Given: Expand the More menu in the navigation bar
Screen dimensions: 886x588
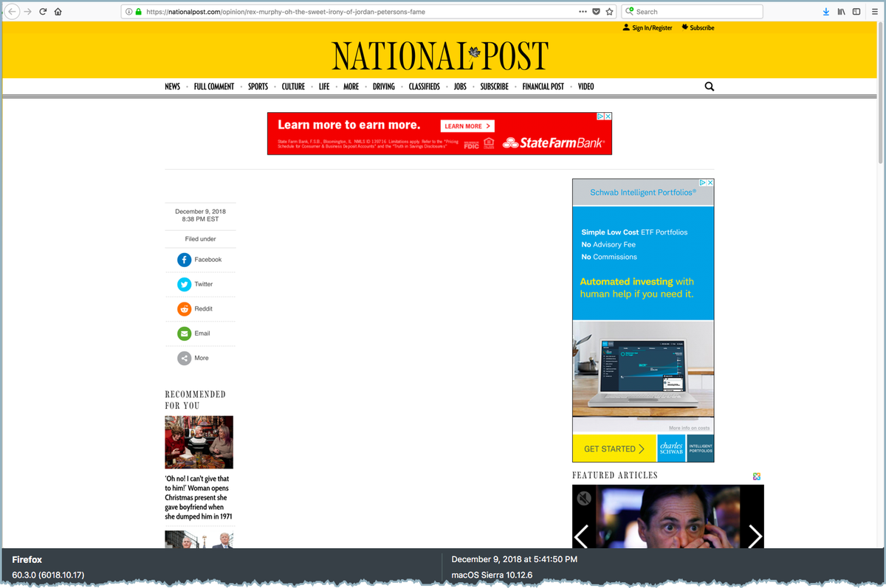Looking at the screenshot, I should 351,86.
